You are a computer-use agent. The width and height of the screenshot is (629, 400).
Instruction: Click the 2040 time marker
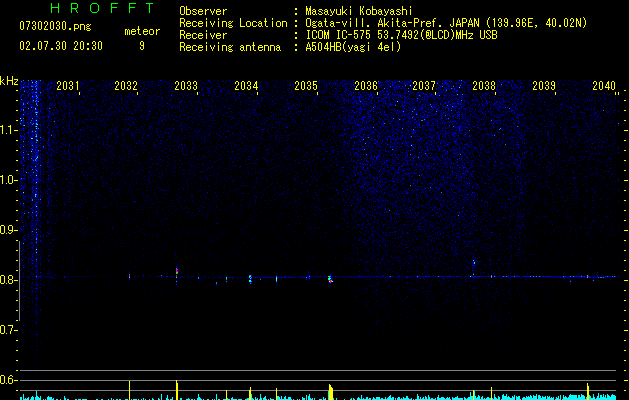click(604, 86)
